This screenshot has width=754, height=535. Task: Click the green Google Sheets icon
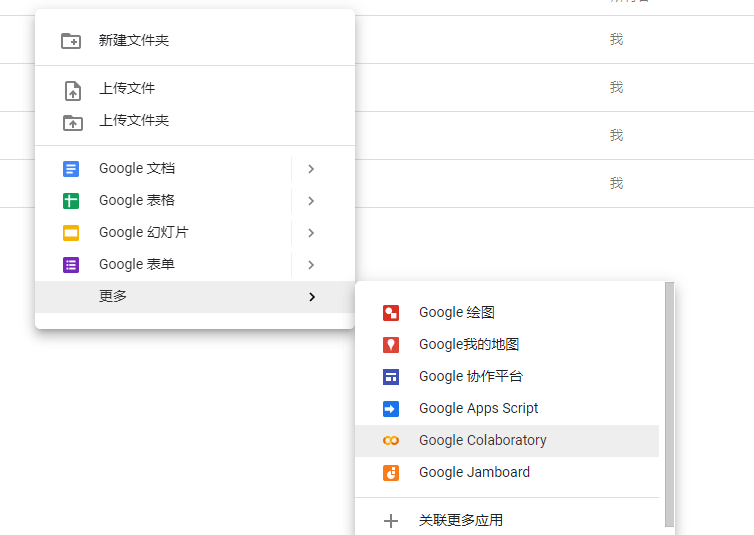pos(71,201)
